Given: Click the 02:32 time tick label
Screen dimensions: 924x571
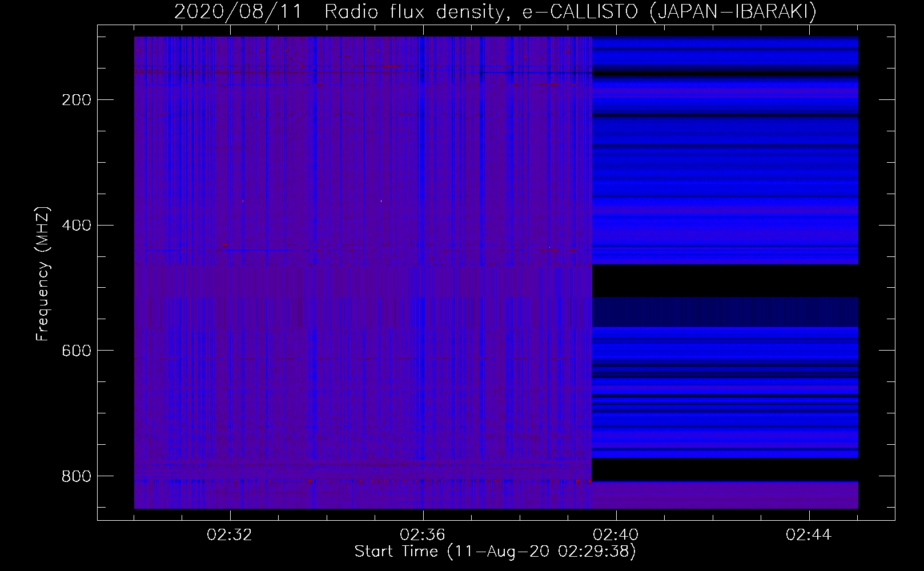Looking at the screenshot, I should click(x=230, y=535).
